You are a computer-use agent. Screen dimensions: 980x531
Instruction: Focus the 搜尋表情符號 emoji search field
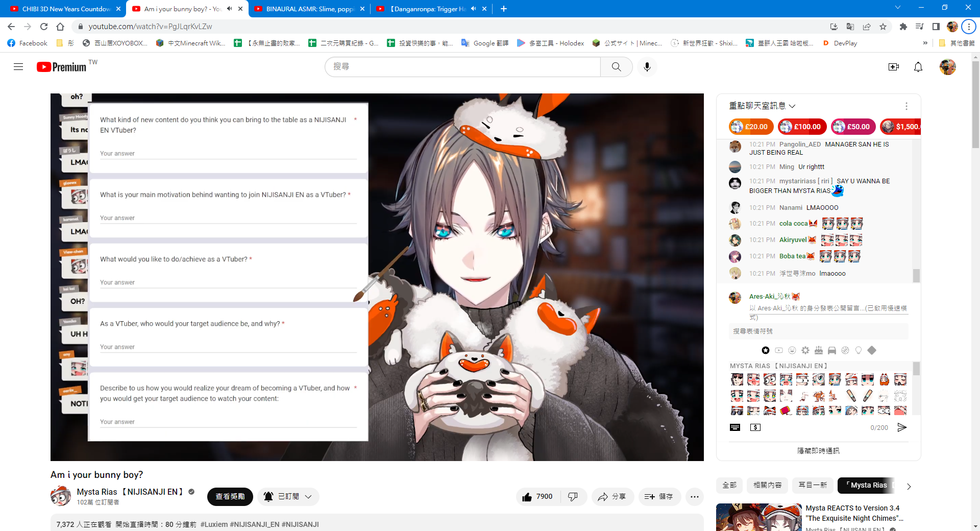pos(818,331)
